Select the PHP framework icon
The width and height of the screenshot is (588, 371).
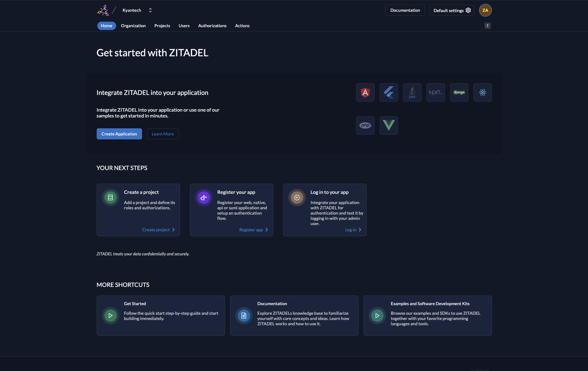365,126
